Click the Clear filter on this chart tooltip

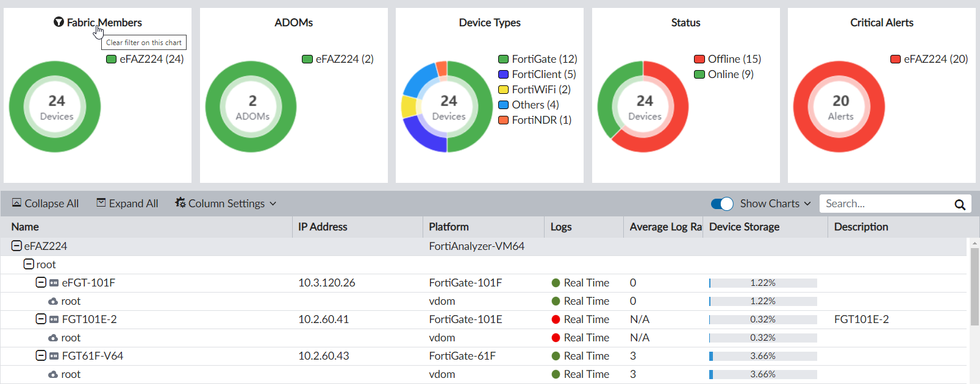pyautogui.click(x=144, y=43)
